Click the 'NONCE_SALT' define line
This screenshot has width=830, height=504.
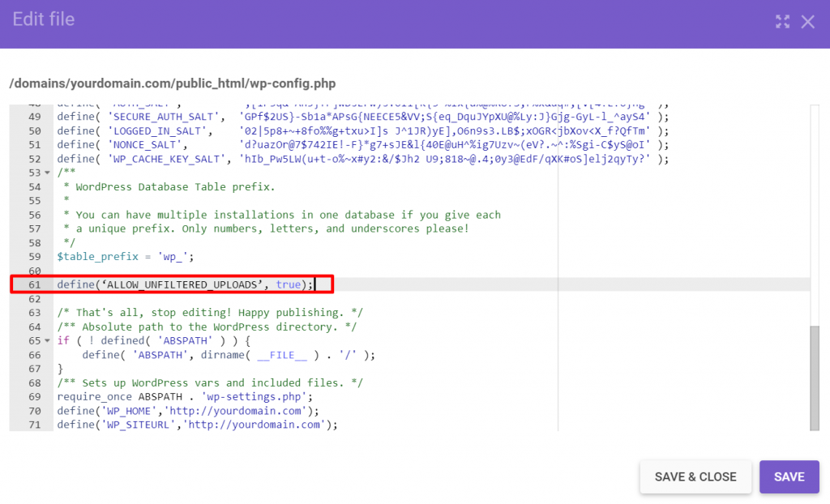(362, 145)
